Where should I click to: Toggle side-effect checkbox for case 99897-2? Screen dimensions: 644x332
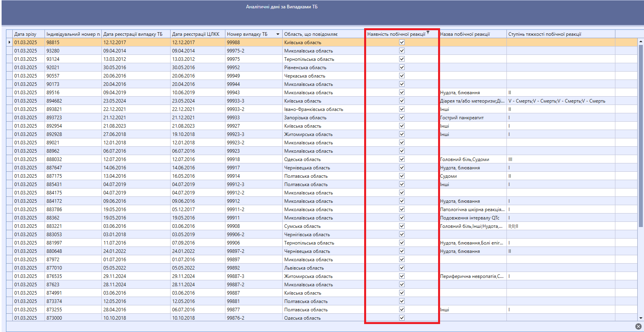pyautogui.click(x=402, y=251)
